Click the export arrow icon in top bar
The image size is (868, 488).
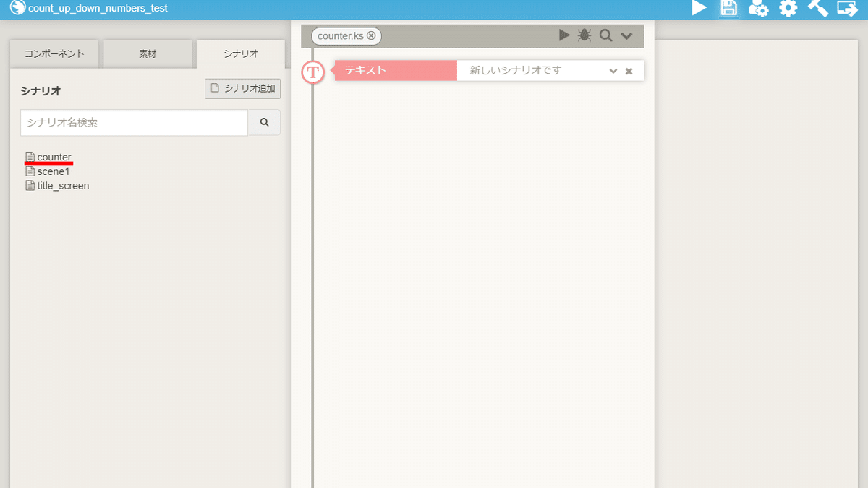847,9
